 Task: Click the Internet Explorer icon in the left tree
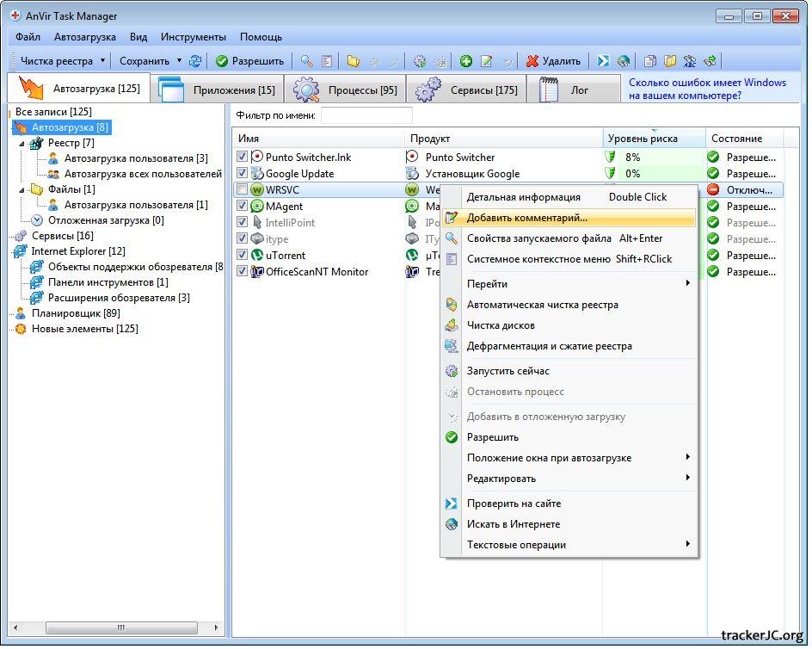20,251
